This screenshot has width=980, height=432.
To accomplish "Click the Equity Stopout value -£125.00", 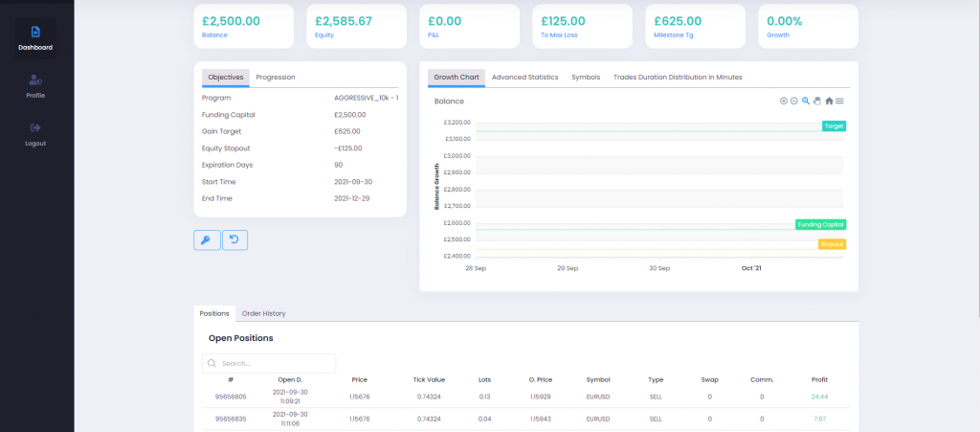I will (x=348, y=148).
